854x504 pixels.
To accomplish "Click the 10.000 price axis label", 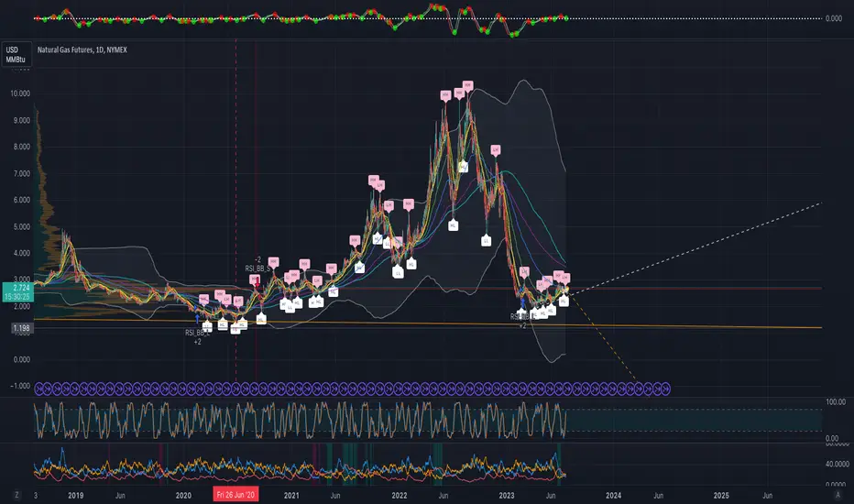I will (x=20, y=93).
